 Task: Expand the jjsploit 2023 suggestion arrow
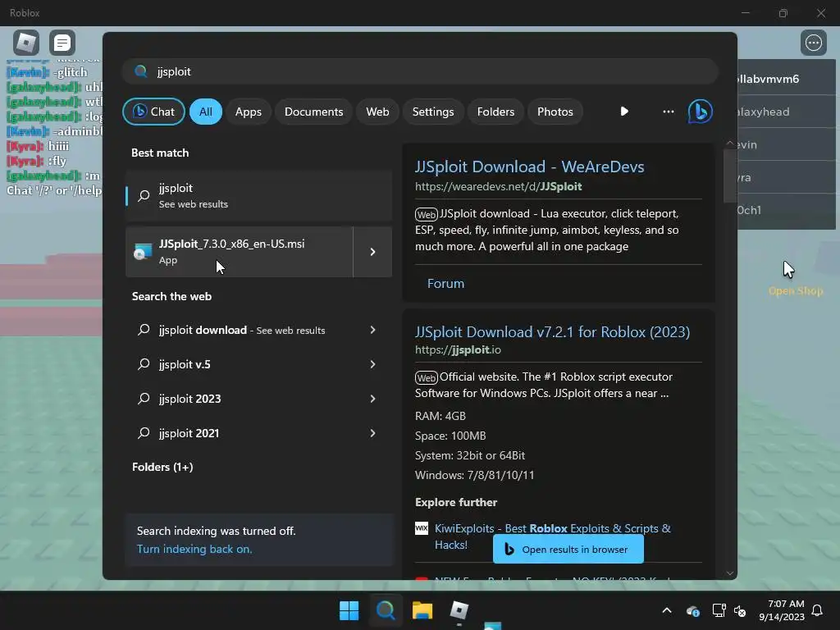[373, 399]
